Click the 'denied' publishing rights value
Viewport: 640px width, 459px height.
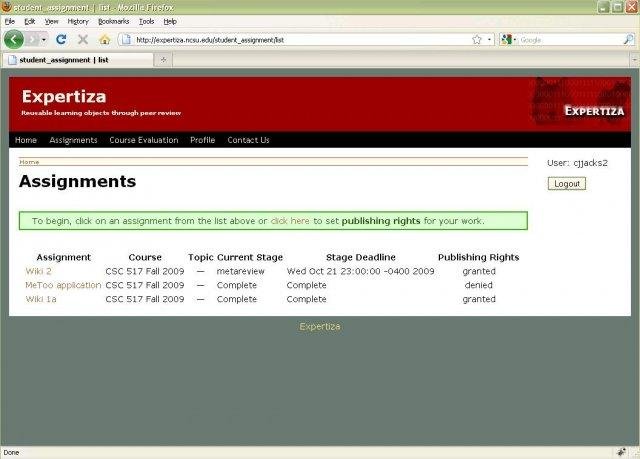[478, 285]
